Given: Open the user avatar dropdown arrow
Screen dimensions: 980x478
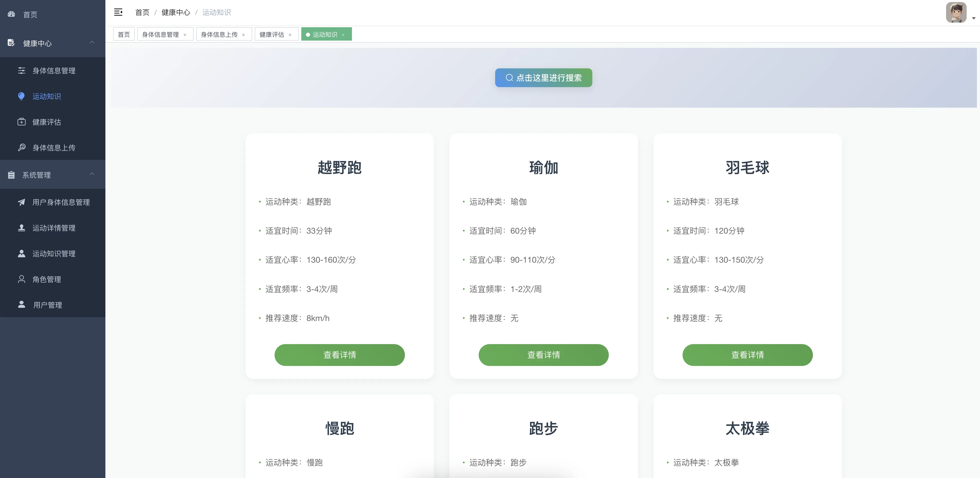Looking at the screenshot, I should click(x=974, y=18).
